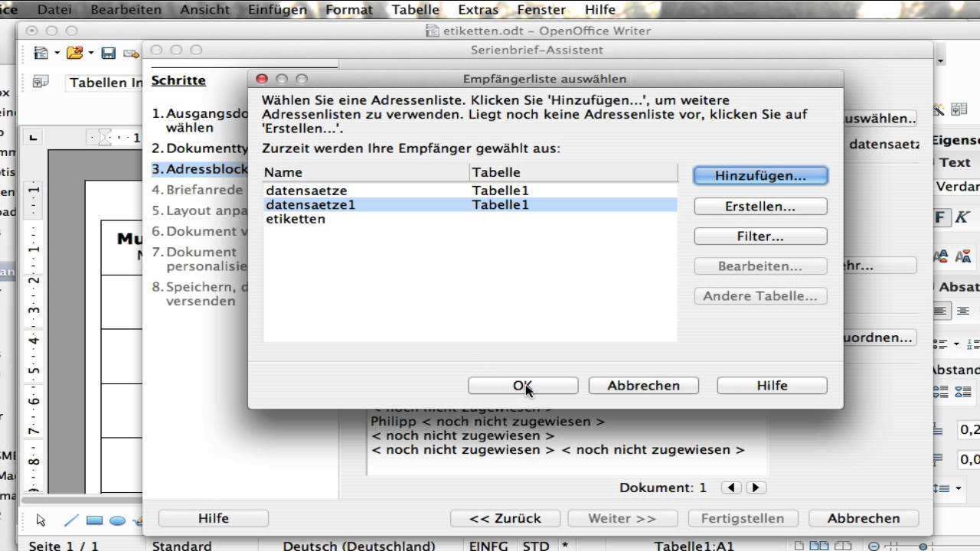Screen dimensions: 980x551
Task: Toggle STD selection mode in status bar
Action: pos(536,546)
